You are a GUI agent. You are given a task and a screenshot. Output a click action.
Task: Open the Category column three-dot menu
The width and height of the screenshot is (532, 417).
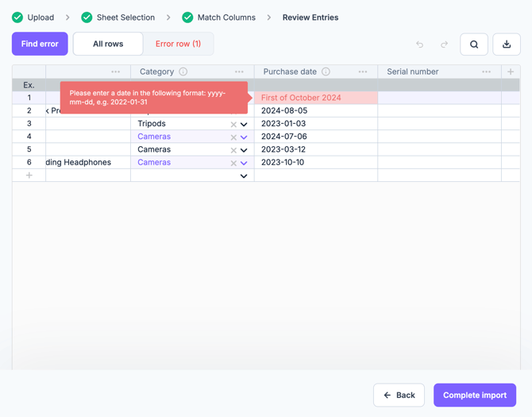click(x=239, y=71)
